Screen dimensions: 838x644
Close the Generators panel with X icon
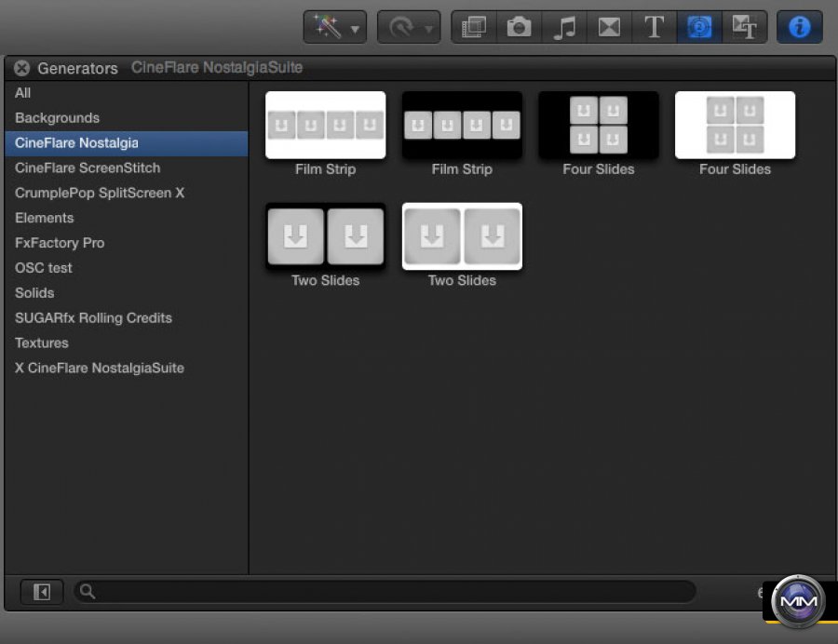[21, 68]
